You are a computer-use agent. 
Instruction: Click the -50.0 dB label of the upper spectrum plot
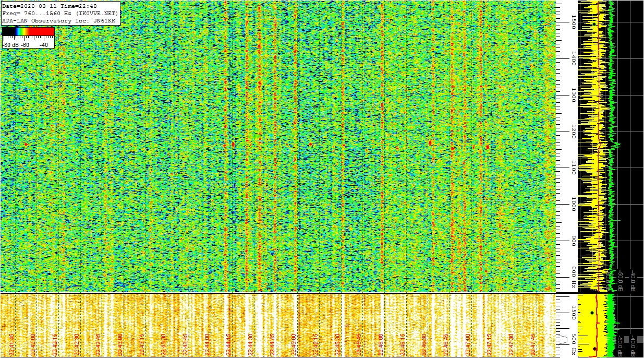click(621, 281)
